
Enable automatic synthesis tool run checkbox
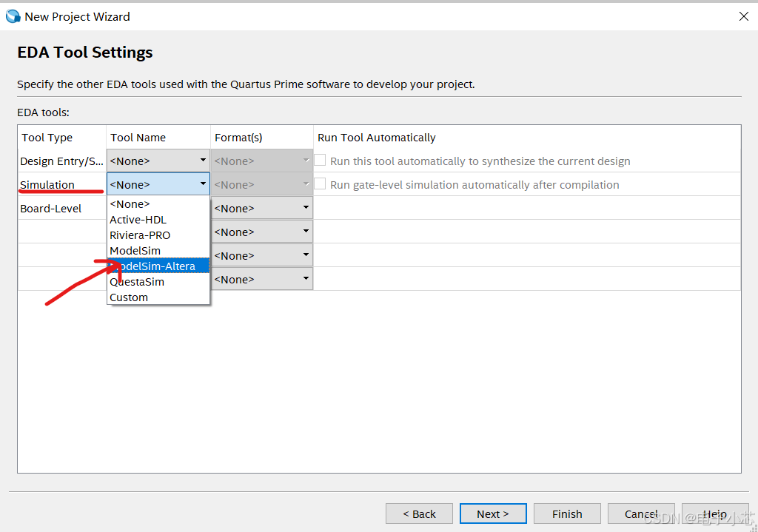(x=320, y=161)
